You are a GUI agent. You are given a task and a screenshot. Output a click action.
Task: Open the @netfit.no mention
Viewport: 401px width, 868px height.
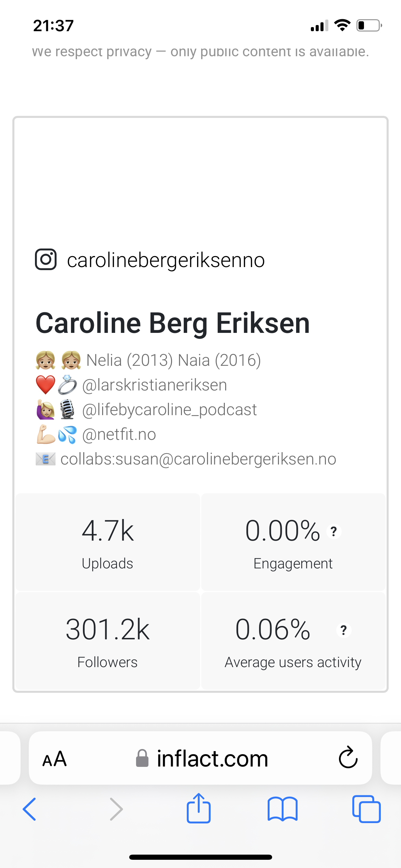point(119,435)
